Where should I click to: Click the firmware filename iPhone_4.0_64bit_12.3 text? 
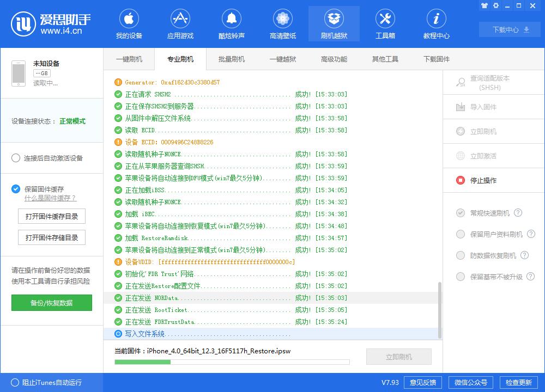[x=219, y=351]
